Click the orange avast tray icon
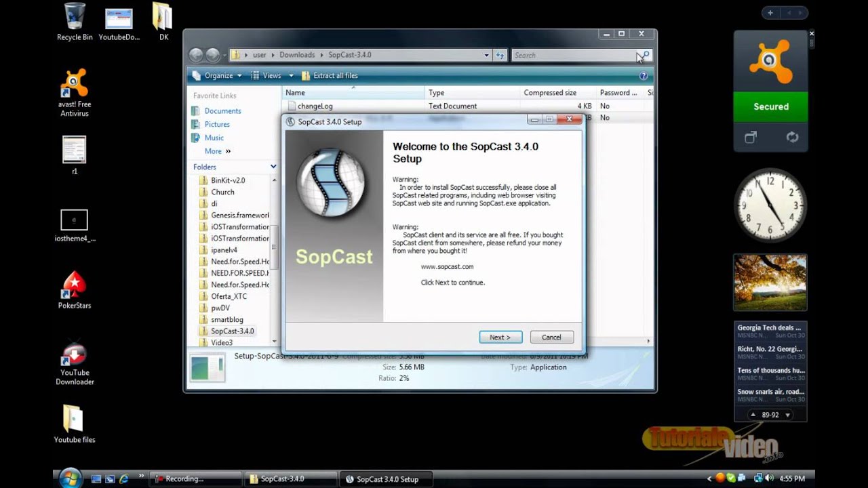The image size is (868, 488). [x=720, y=479]
